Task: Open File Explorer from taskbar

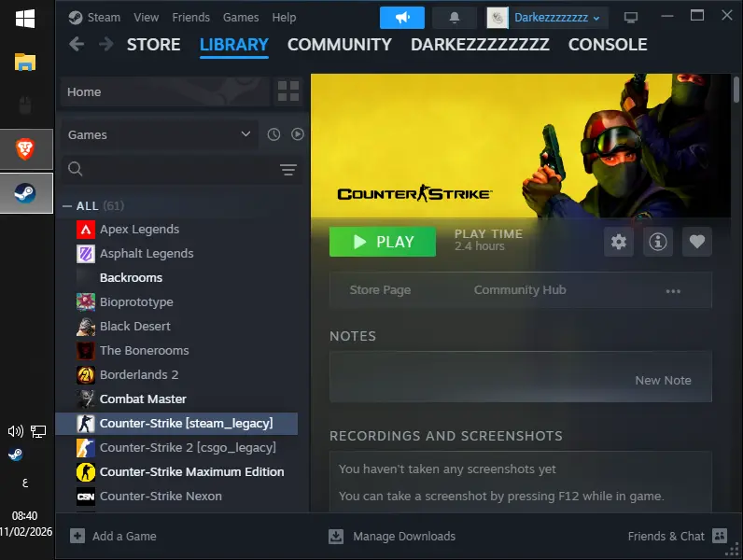Action: coord(25,62)
